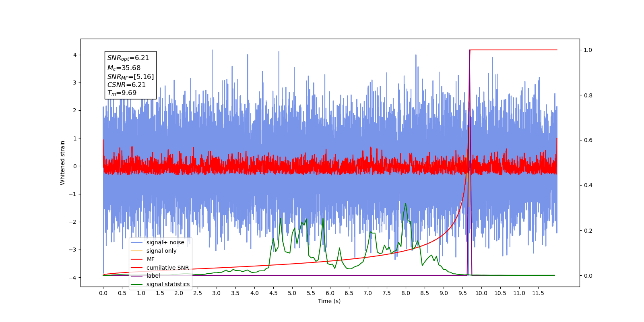Select the 'MF' legend label
Screen dimensions: 644x322
[151, 259]
